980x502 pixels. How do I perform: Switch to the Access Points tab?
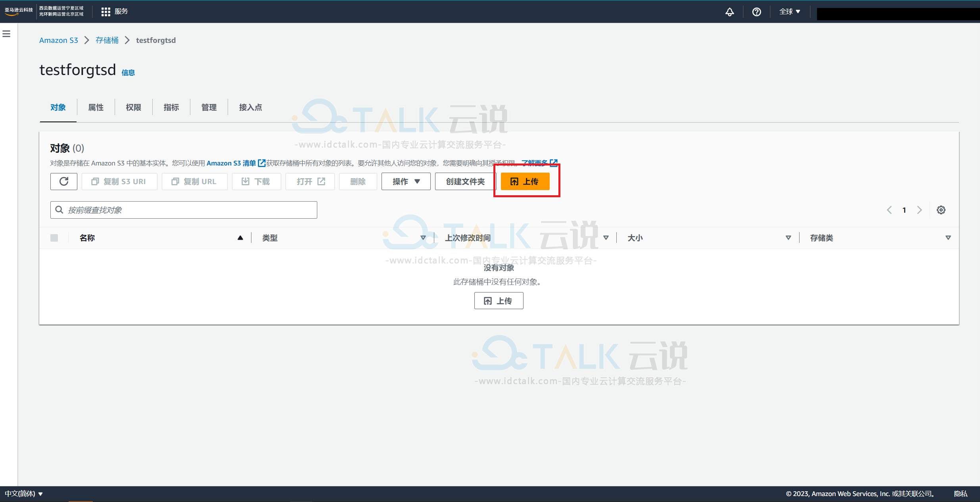click(x=250, y=108)
